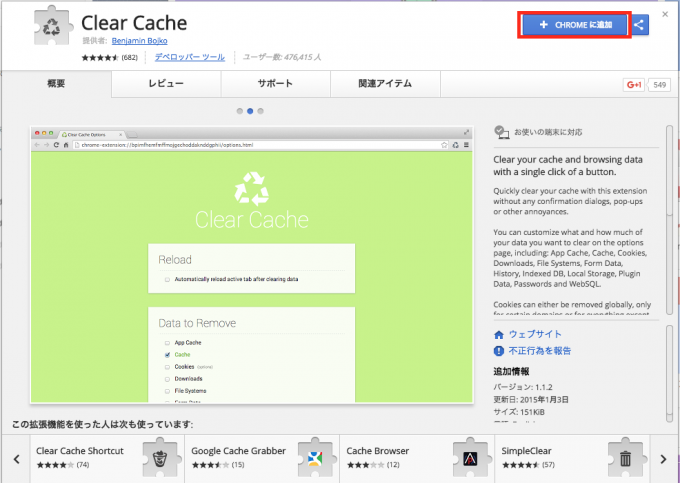
Task: Show next related extensions with right arrow
Action: tap(664, 459)
